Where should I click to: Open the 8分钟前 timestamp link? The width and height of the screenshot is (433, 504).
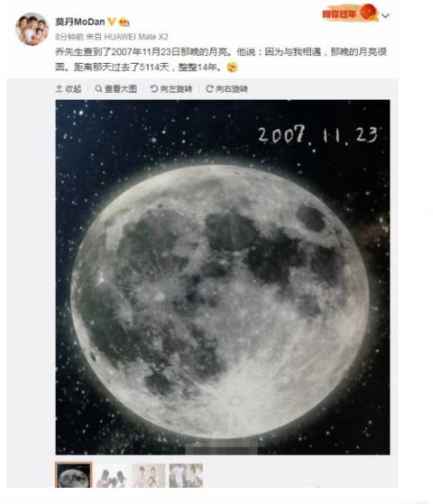69,37
